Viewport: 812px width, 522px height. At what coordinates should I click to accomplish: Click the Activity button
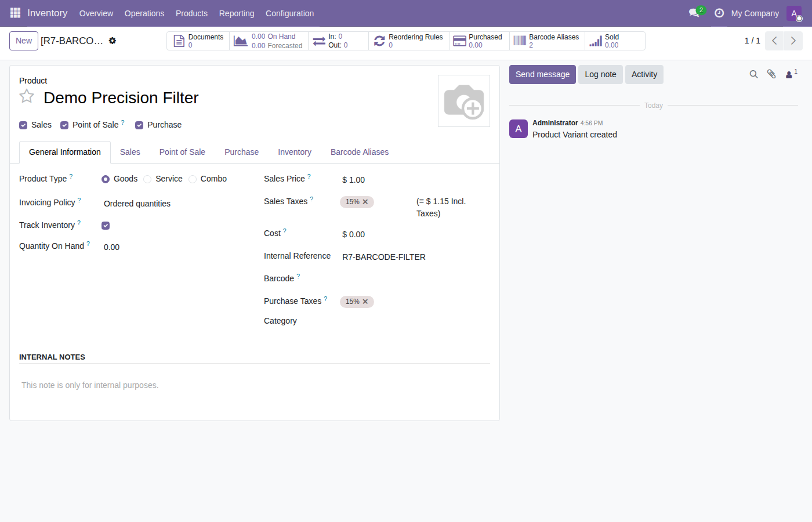(x=644, y=74)
